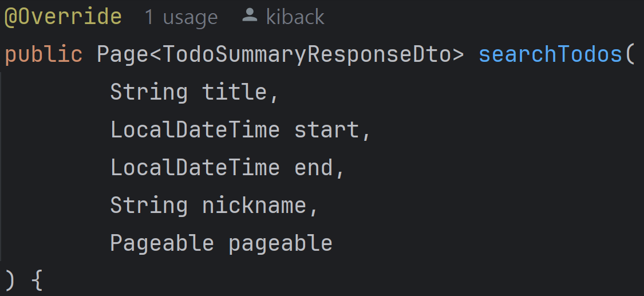
Task: Click LocalDateTime type before end
Action: [x=195, y=168]
